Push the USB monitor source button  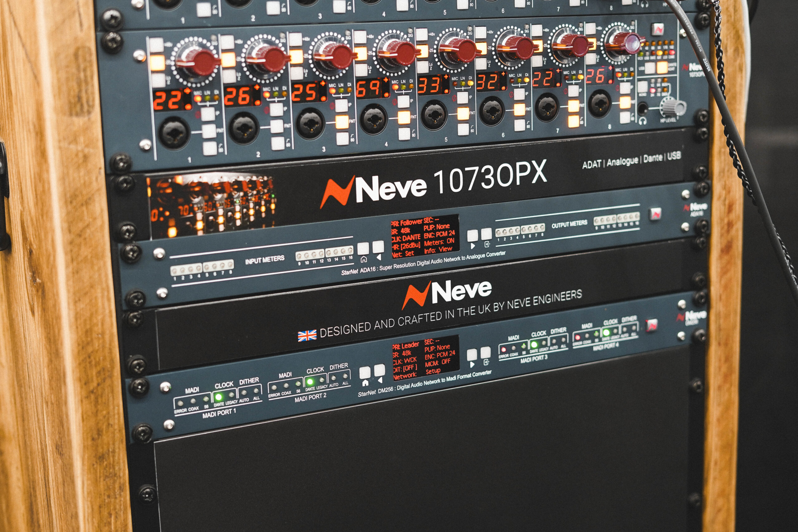(649, 68)
